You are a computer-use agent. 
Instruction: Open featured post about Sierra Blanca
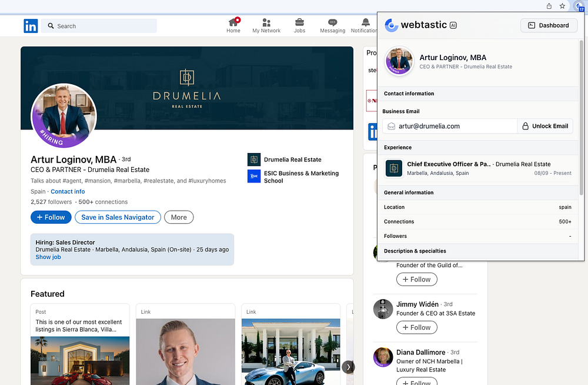tap(80, 344)
